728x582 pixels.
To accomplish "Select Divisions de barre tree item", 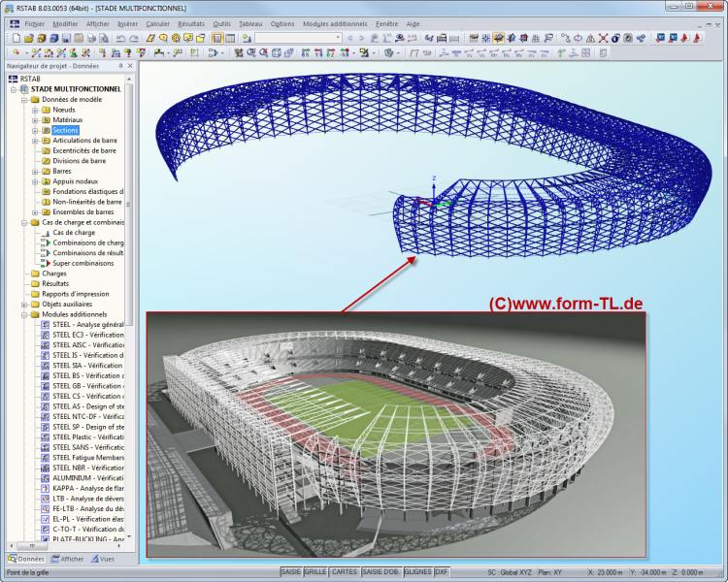I will (80, 161).
